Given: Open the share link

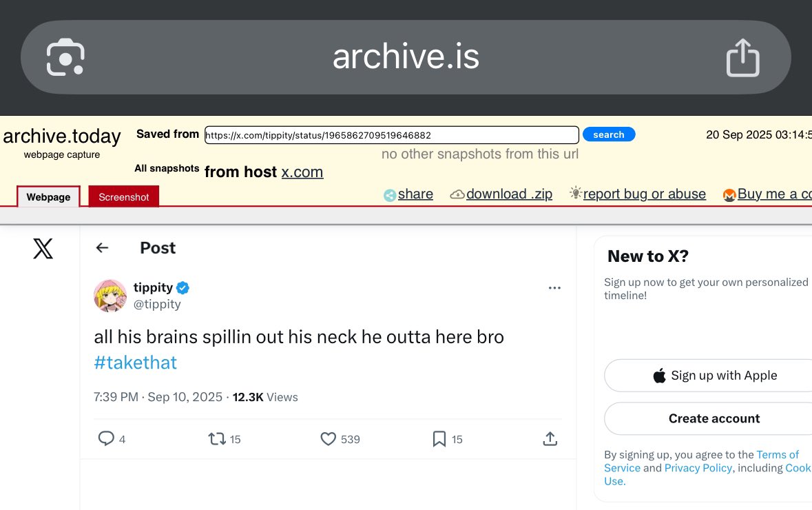Looking at the screenshot, I should tap(415, 194).
